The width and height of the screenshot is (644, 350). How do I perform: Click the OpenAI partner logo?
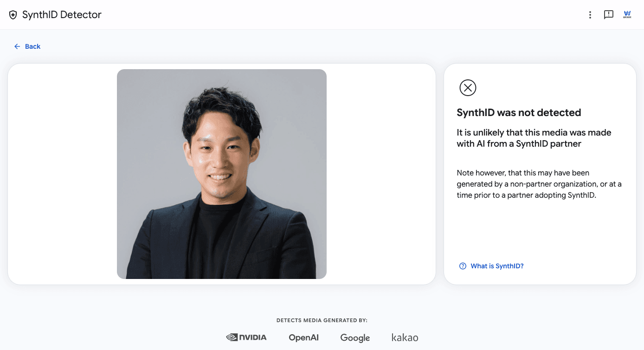304,337
